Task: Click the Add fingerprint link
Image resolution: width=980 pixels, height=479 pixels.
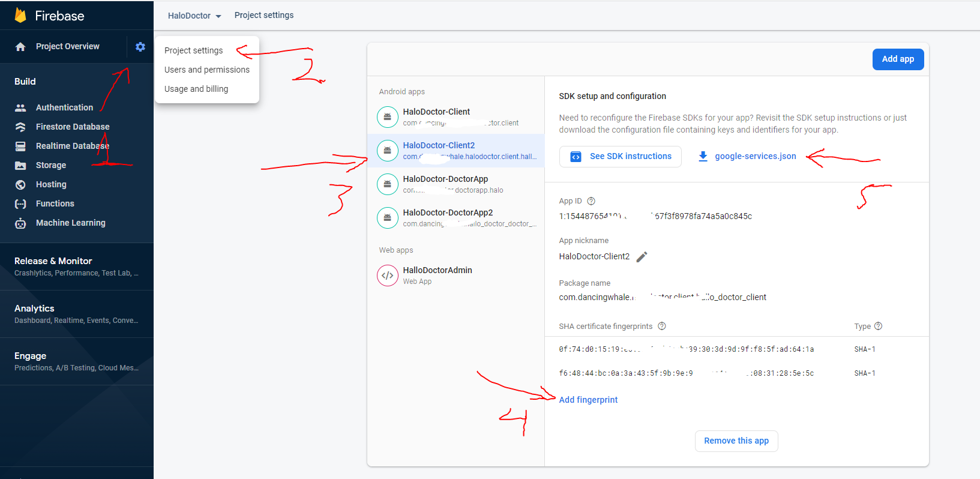Action: click(588, 400)
